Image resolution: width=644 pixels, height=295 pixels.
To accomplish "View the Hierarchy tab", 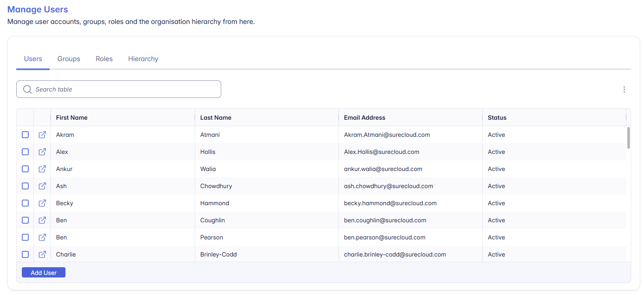I will click(x=143, y=59).
